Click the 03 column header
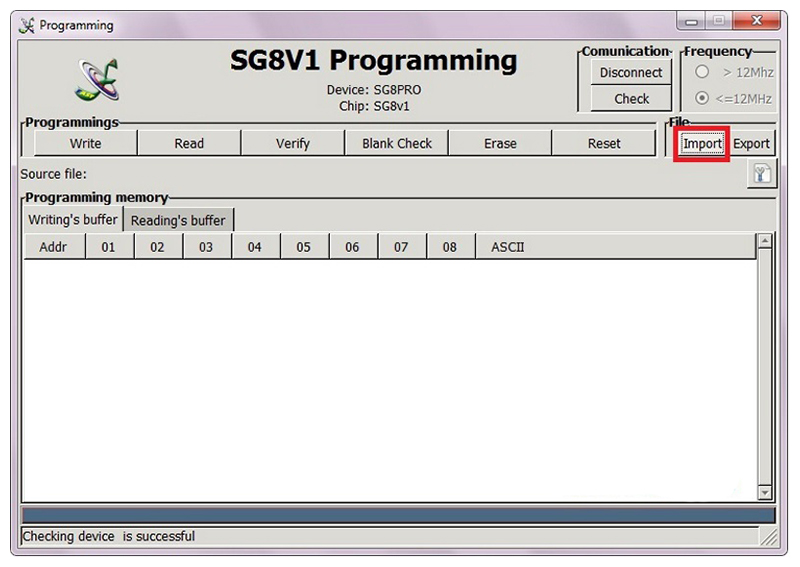Viewport: 800px width, 567px height. click(x=206, y=247)
